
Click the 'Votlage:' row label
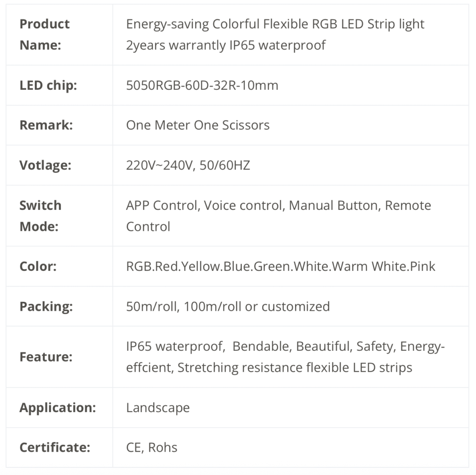(45, 165)
